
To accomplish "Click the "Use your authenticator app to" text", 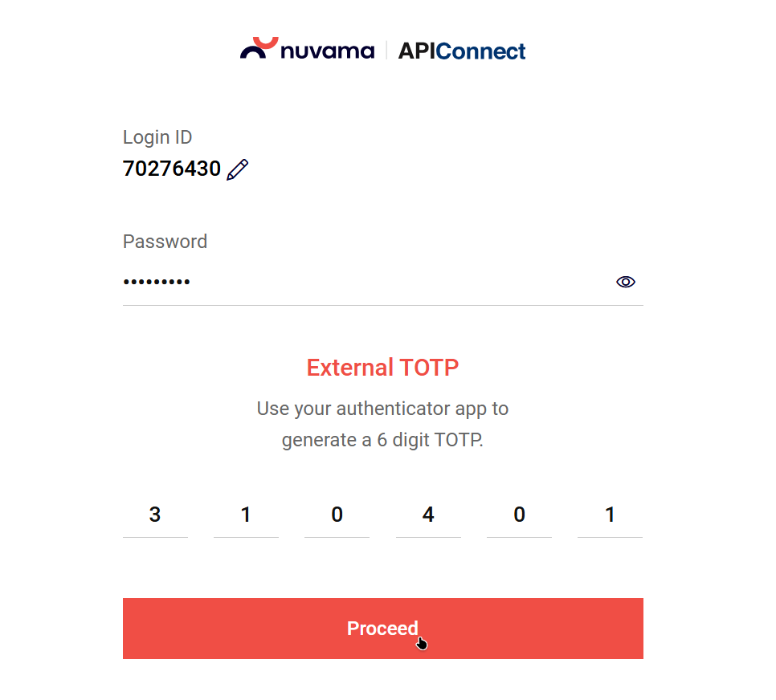I will pos(382,409).
